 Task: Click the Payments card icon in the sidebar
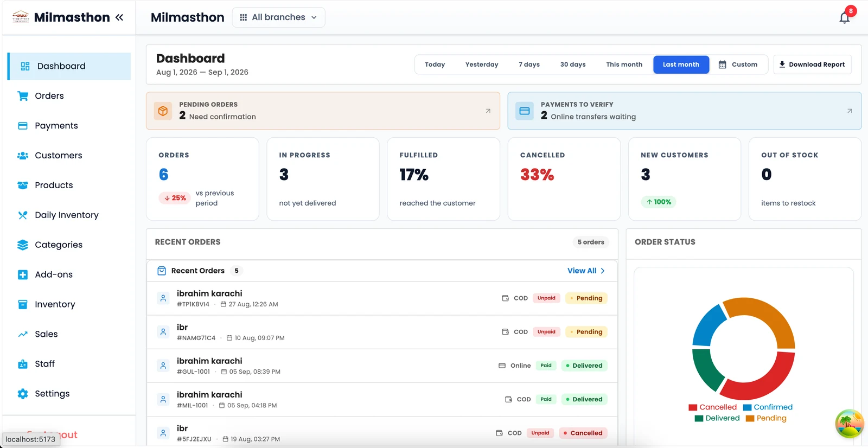[23, 126]
